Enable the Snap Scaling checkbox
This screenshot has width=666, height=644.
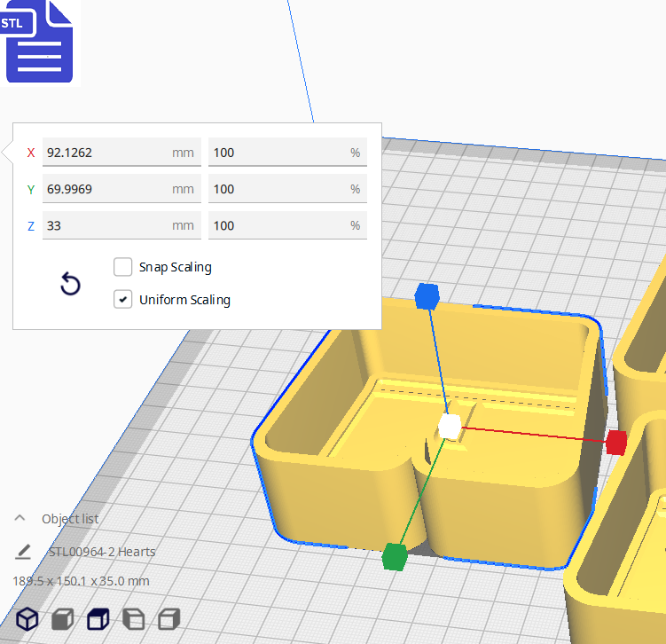click(x=123, y=267)
